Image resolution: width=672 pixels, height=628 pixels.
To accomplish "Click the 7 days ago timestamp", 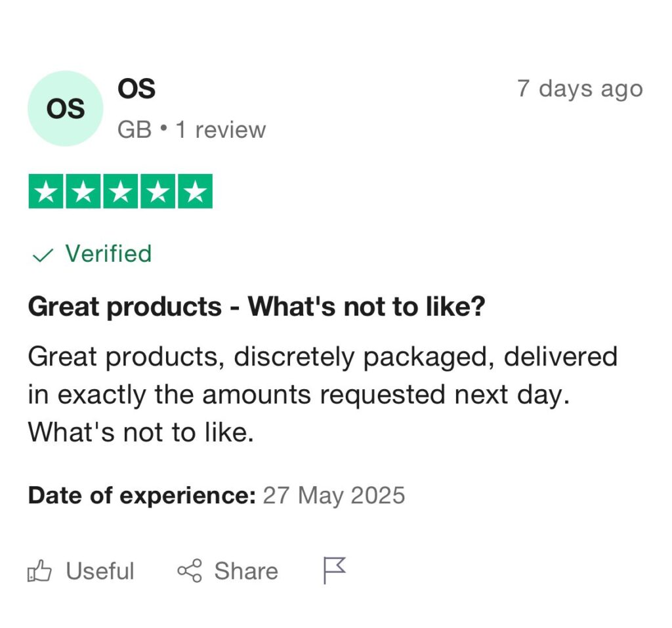I will (x=580, y=89).
